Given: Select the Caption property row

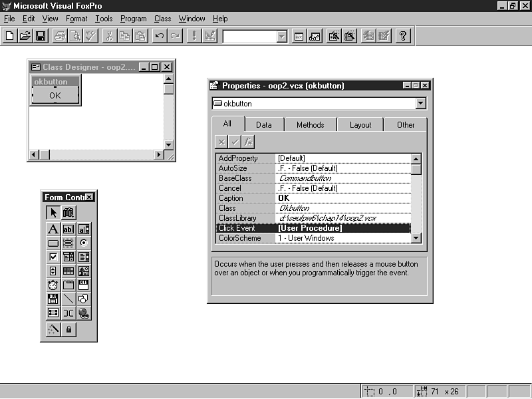Looking at the screenshot, I should [313, 198].
